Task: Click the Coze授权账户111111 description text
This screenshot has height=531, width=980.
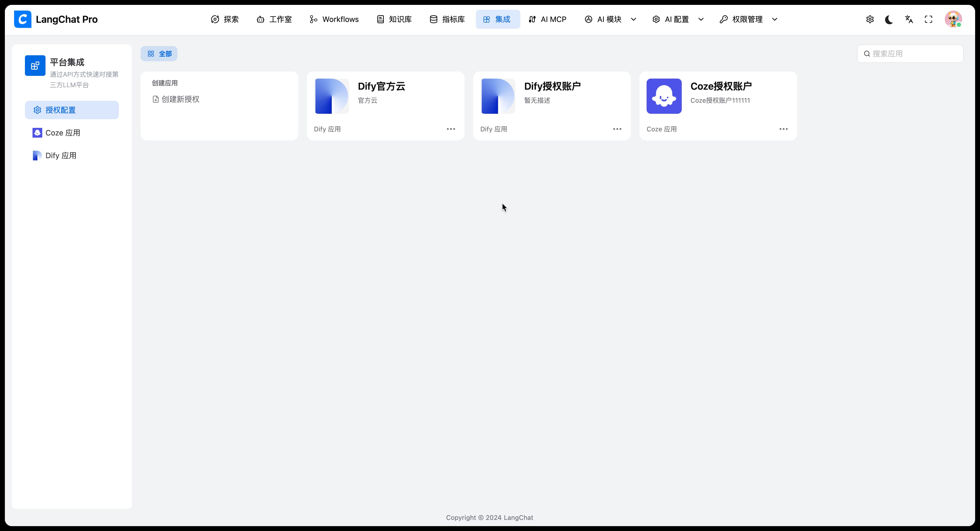Action: (720, 101)
